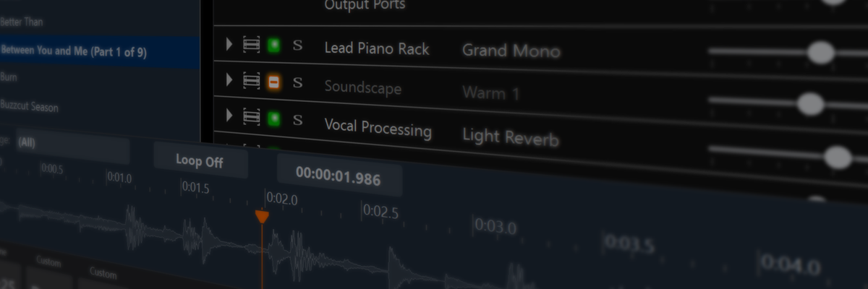Solo the Vocal Processing rack with its S icon
Viewport: 868px width, 289px height.
click(297, 118)
